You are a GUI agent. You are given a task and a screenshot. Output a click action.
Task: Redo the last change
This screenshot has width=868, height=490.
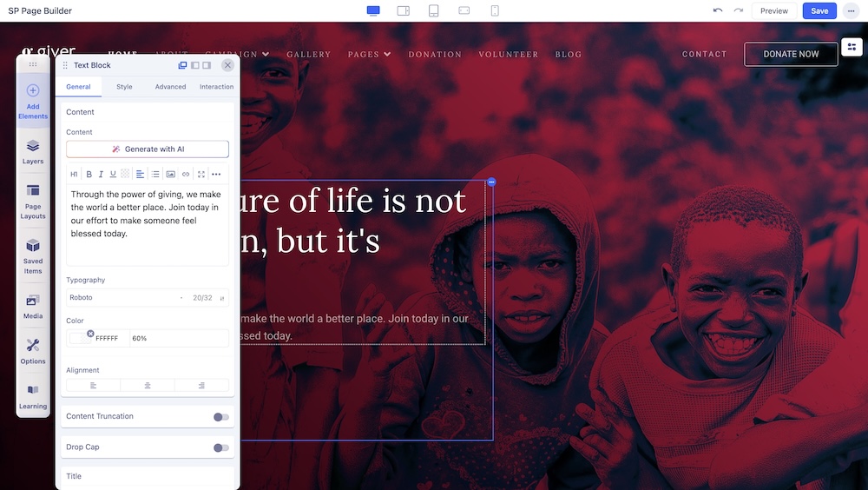click(x=738, y=10)
